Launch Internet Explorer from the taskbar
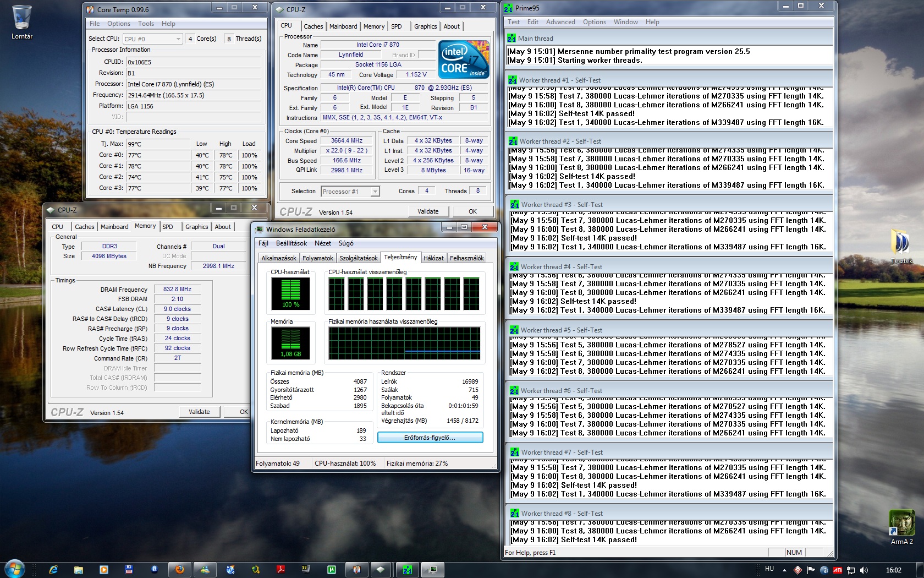 pos(53,570)
